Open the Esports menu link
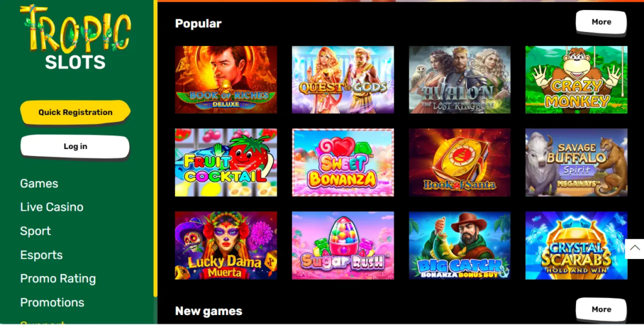Viewport: 644px width, 325px height. (42, 255)
